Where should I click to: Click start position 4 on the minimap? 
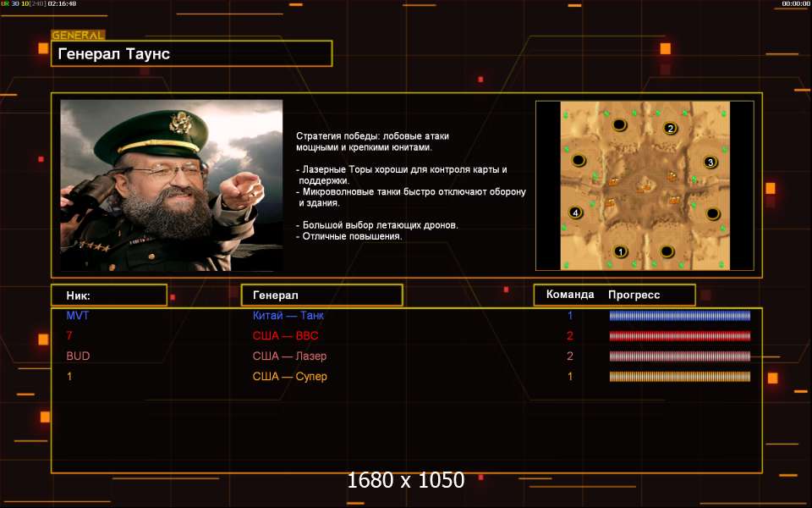click(x=575, y=212)
